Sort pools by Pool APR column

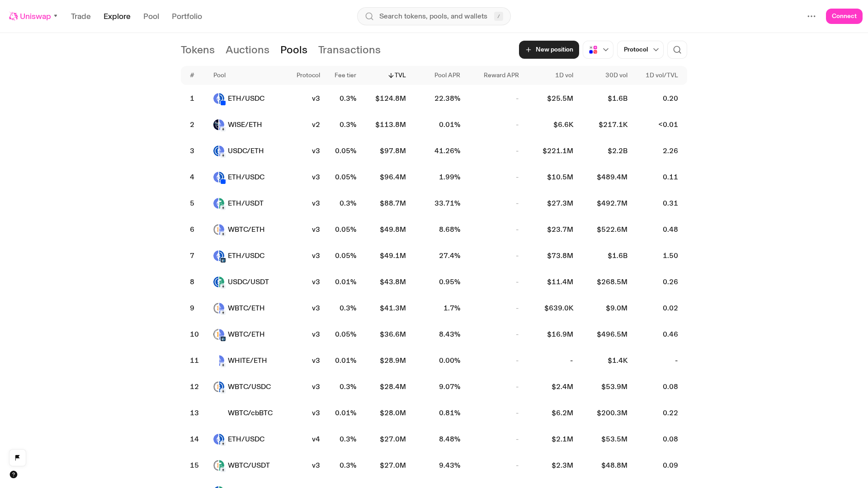click(447, 75)
